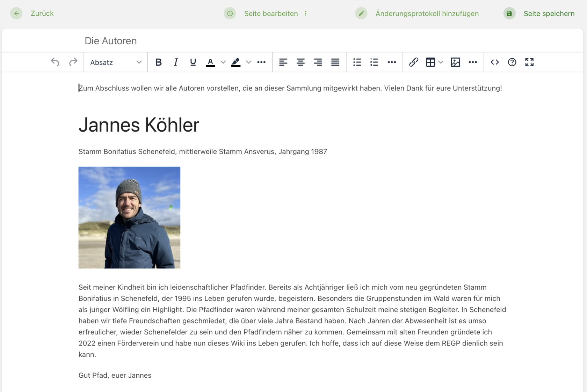Undo the last edit
Screen dimensions: 587x392
click(55, 62)
